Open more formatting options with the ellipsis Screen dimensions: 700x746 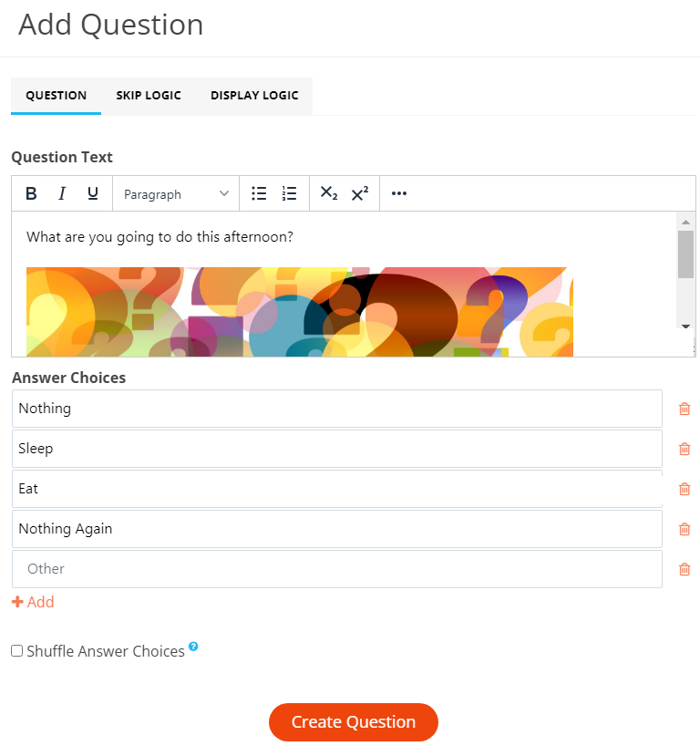click(398, 193)
